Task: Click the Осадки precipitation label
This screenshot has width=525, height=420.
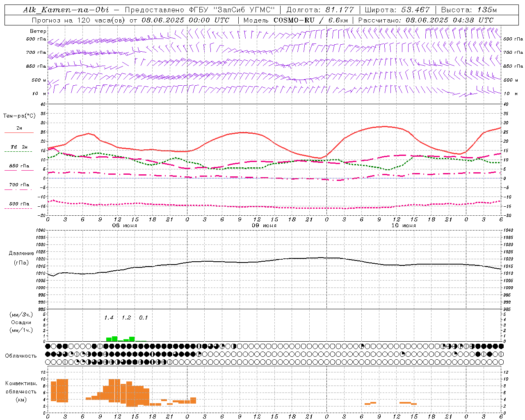Action: [21, 322]
